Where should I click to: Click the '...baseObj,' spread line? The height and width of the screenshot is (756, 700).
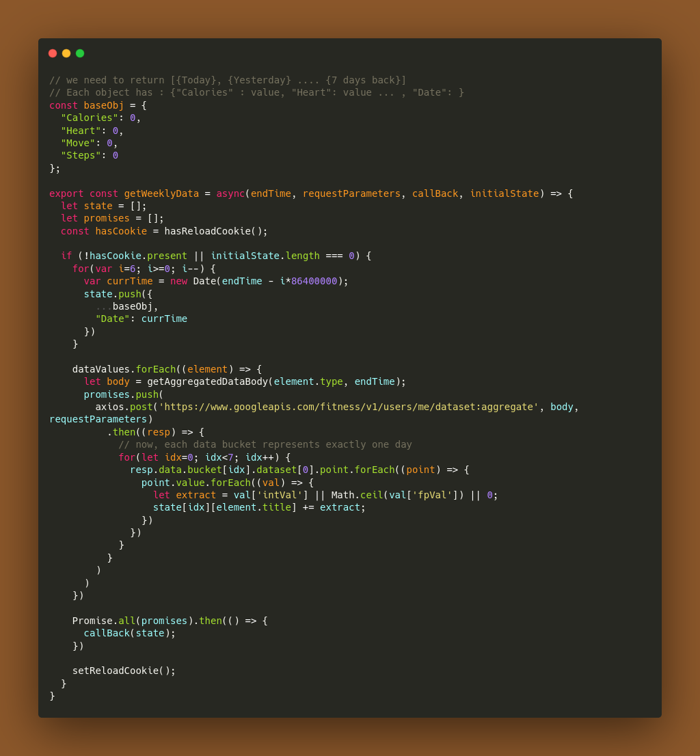(126, 306)
